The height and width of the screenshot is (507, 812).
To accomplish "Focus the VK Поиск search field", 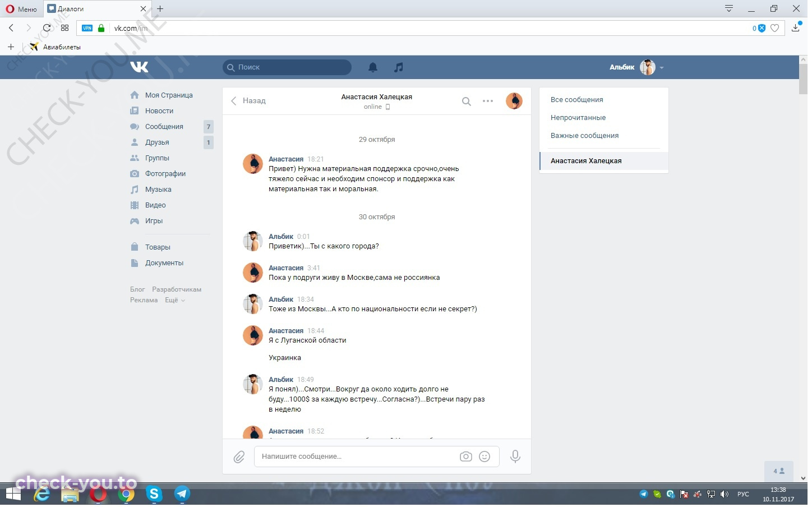I will [x=287, y=67].
